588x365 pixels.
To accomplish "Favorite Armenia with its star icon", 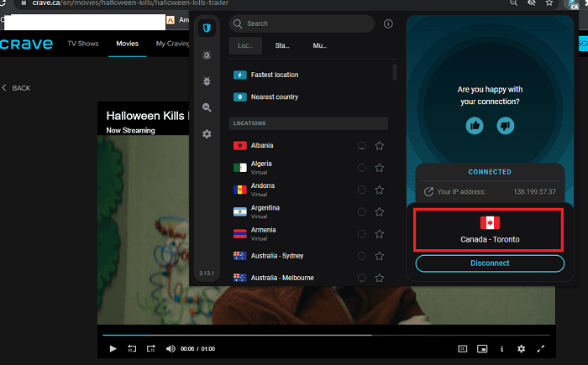I will pyautogui.click(x=379, y=234).
